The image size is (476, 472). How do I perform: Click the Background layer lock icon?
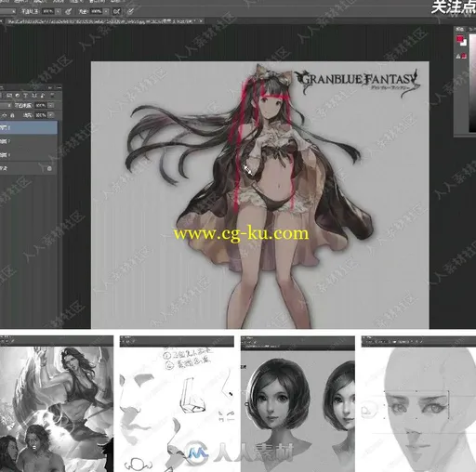(49, 168)
